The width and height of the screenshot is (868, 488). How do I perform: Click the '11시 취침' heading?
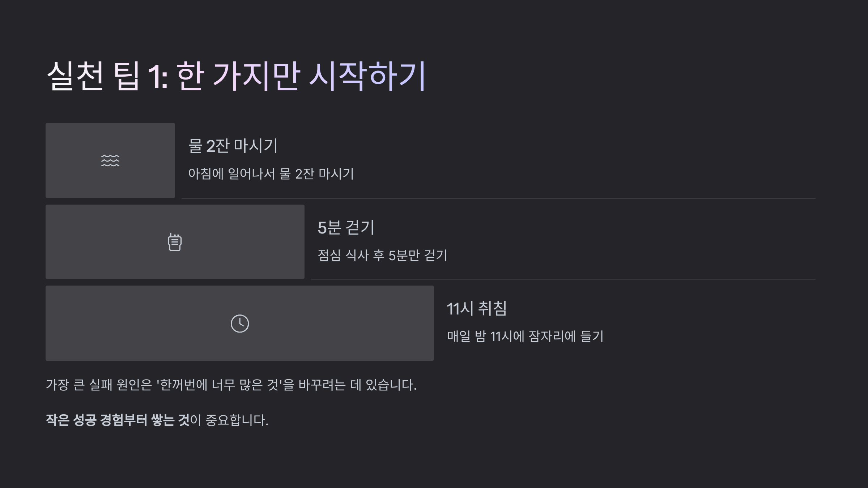tap(477, 309)
